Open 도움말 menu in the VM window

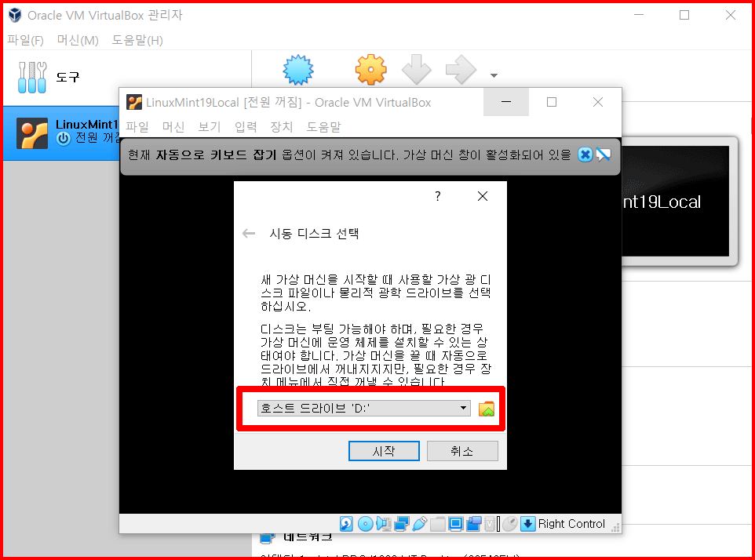323,126
